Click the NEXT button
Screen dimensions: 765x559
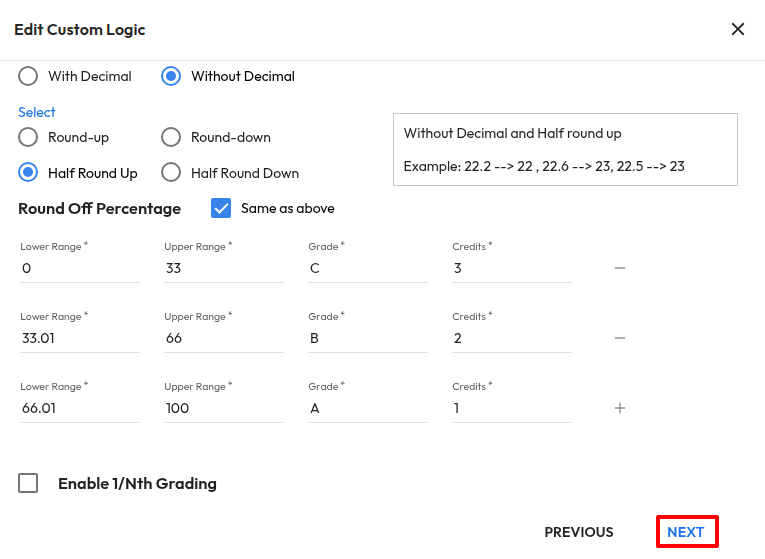tap(686, 532)
